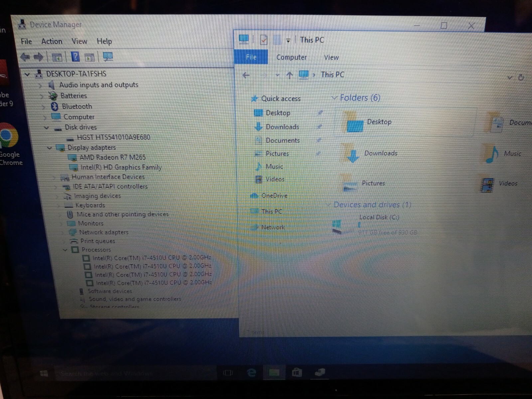The width and height of the screenshot is (532, 399).
Task: Click the AMD Radeon R7 M265 adapter icon
Action: [x=72, y=157]
